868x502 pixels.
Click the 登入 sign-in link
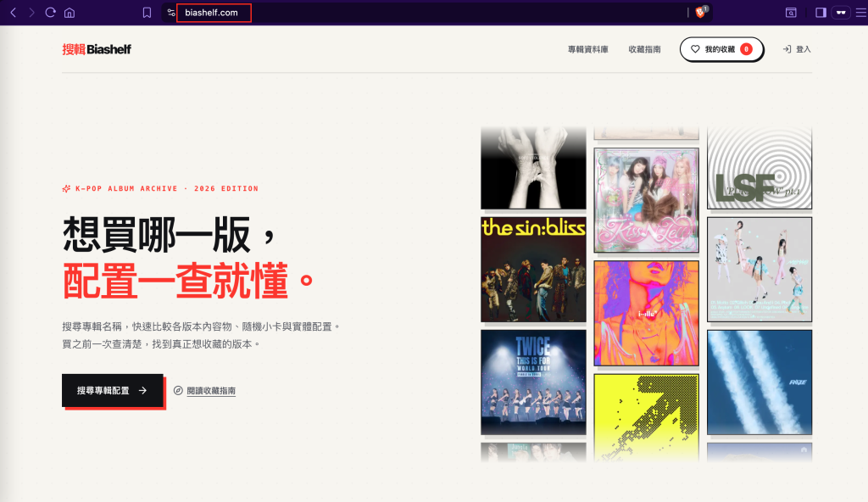(x=797, y=49)
